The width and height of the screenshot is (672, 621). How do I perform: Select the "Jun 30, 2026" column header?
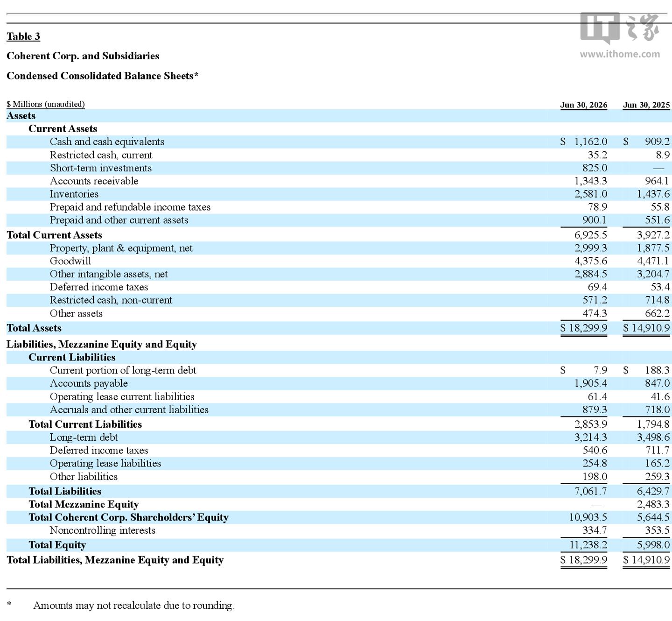coord(584,105)
